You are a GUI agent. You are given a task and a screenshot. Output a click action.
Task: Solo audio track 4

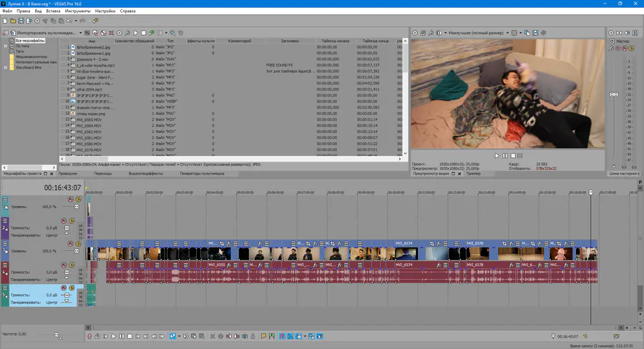point(72,265)
